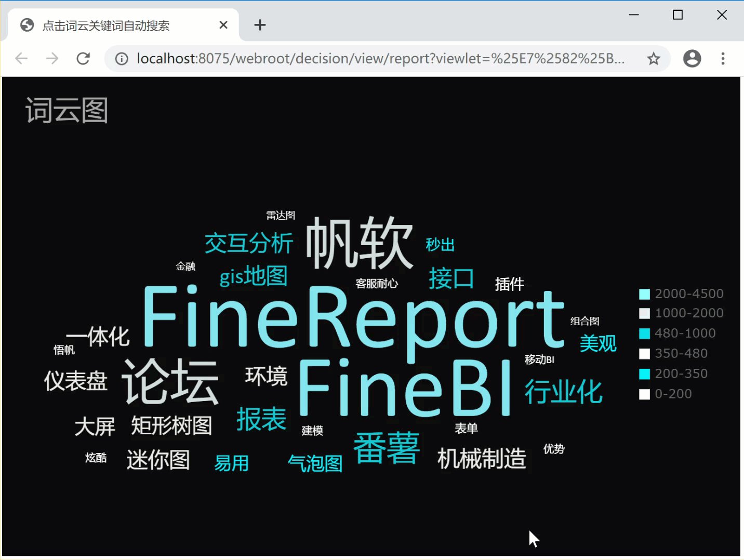Click the 移动BI keyword
Screen dimensions: 744x560
click(539, 359)
